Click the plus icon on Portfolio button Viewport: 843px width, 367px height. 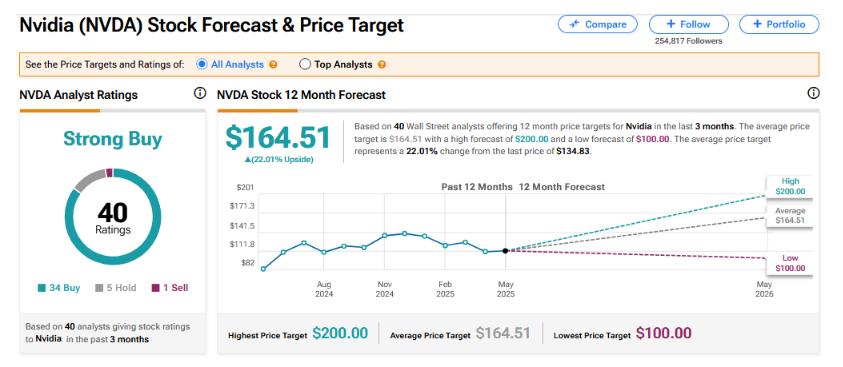click(x=757, y=24)
